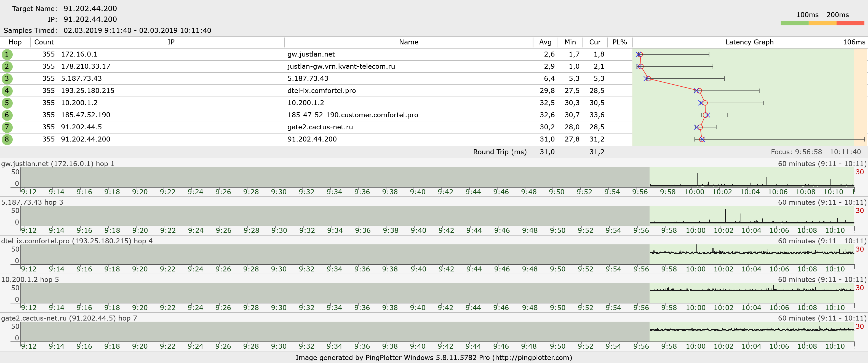Click IP cell 5.187.73.43

(81, 79)
